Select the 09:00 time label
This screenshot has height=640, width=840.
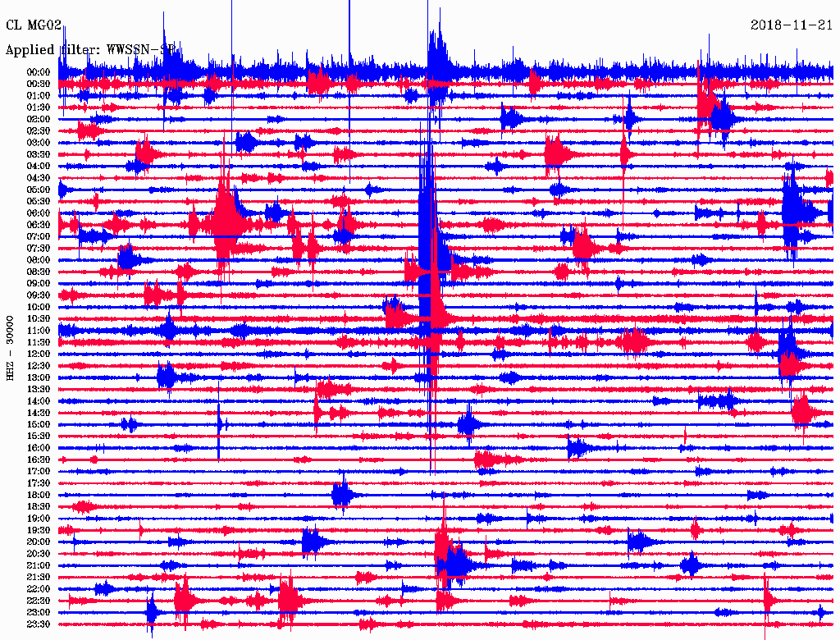point(39,284)
